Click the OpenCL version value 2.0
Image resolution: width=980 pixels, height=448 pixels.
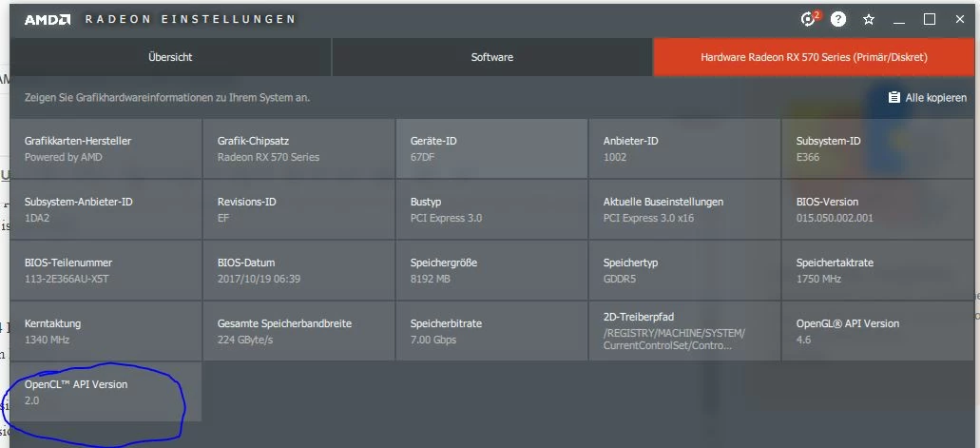[31, 401]
